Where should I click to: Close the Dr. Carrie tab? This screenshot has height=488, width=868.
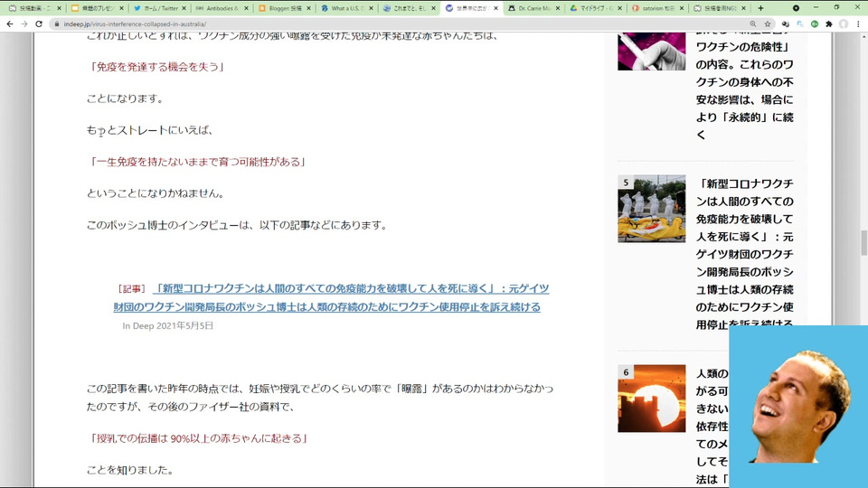(x=558, y=8)
